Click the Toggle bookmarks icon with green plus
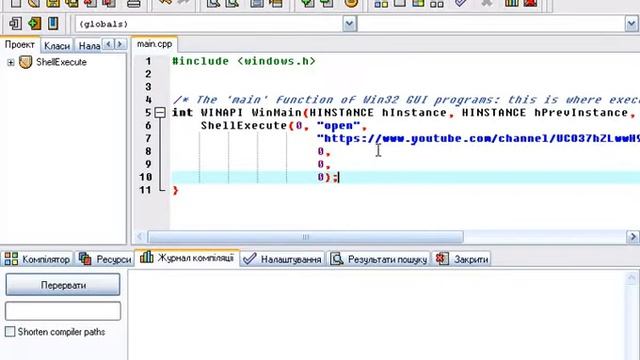640x360 pixels. pos(34,23)
